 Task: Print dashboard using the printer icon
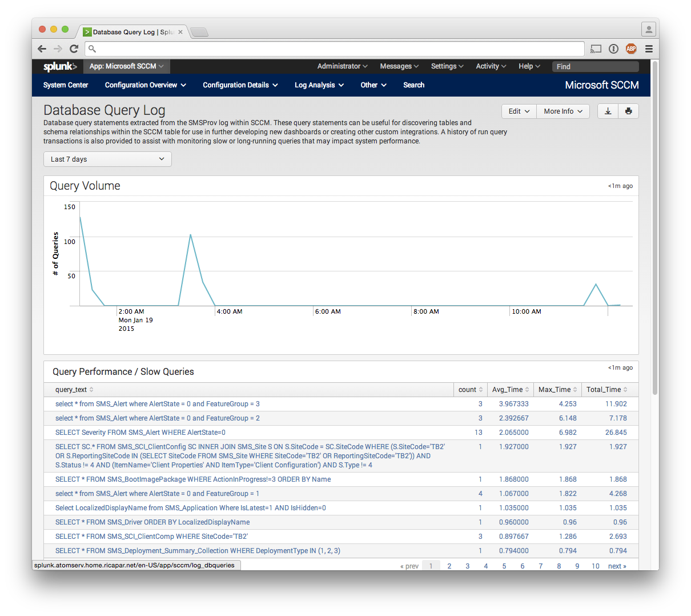tap(629, 111)
